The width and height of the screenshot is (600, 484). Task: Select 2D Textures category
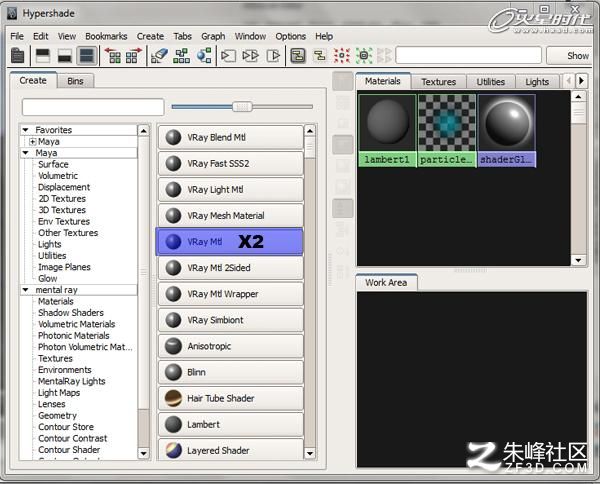click(x=62, y=199)
